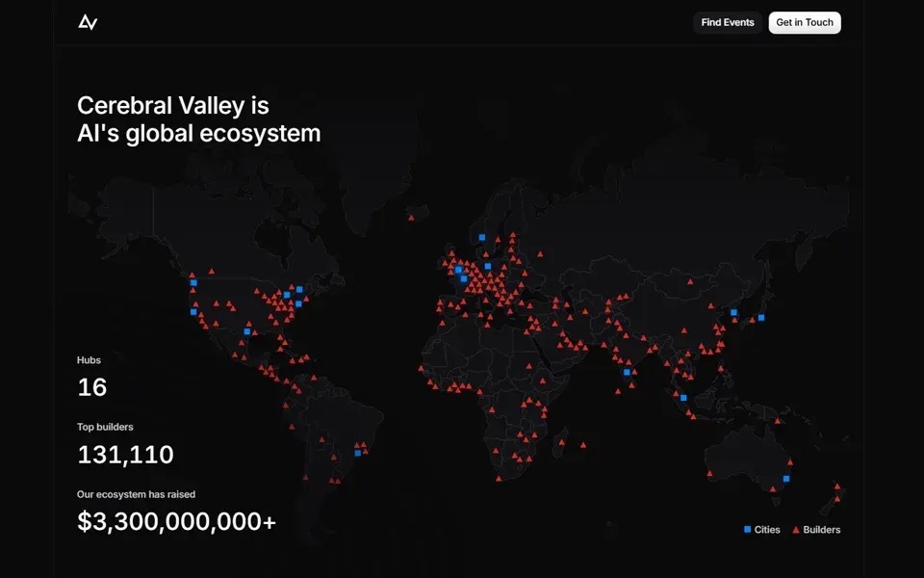924x578 pixels.
Task: Click the 'Our ecosystem has raised' label
Action: tap(136, 494)
